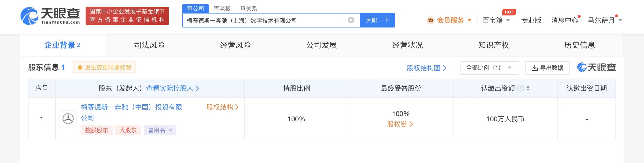Screen dimensions: 644x163
Task: Click the 控股股东 tag
Action: [x=96, y=130]
